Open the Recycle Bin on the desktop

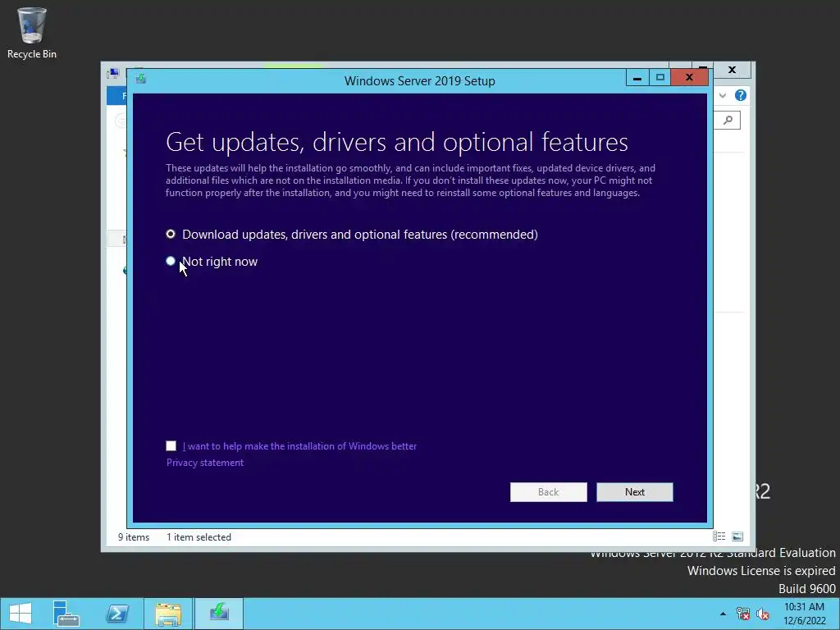tap(32, 33)
